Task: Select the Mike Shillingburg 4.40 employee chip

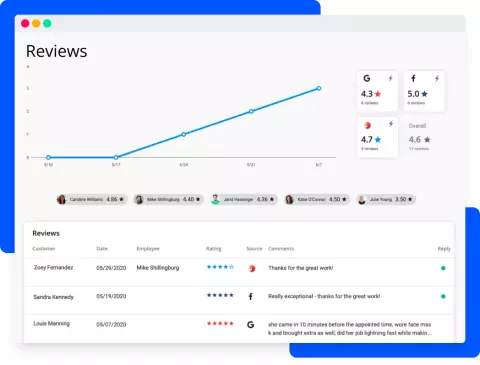Action: pos(169,199)
